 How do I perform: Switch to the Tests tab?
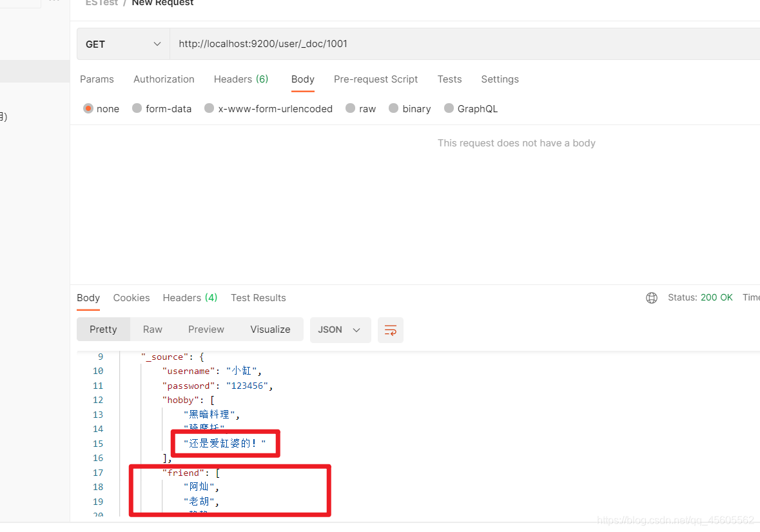tap(449, 79)
